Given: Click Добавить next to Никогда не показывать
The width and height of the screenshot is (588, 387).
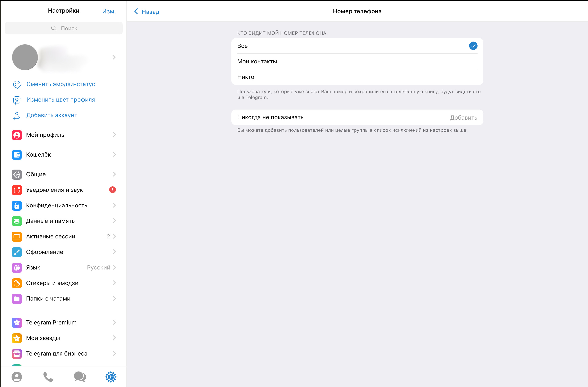Looking at the screenshot, I should coord(463,118).
